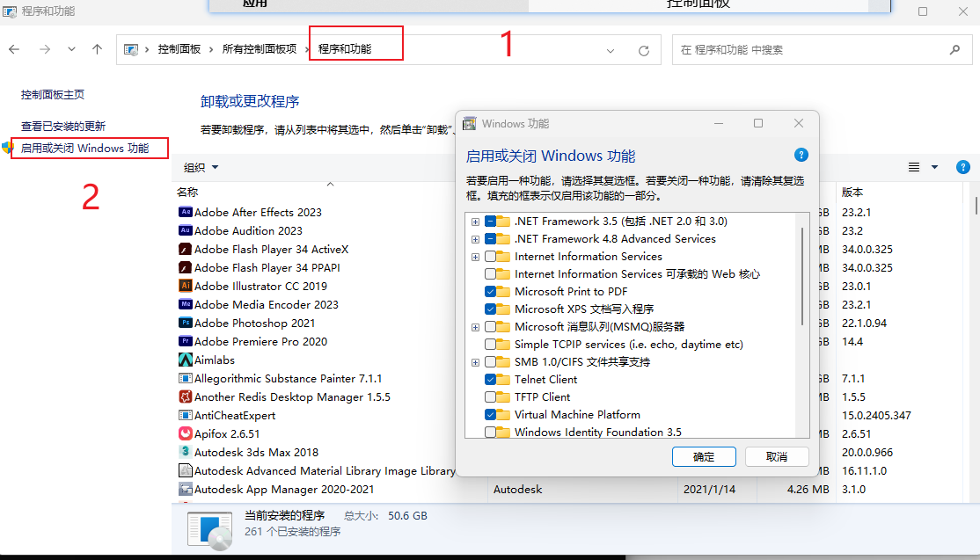
Task: Click the refresh icon in address bar
Action: 644,51
